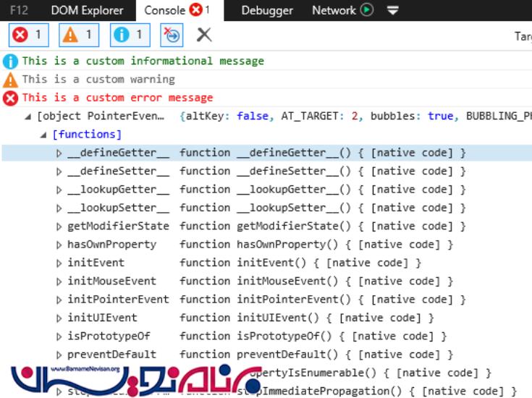Toggle the info messages filter button
This screenshot has width=532, height=398.
pyautogui.click(x=130, y=35)
